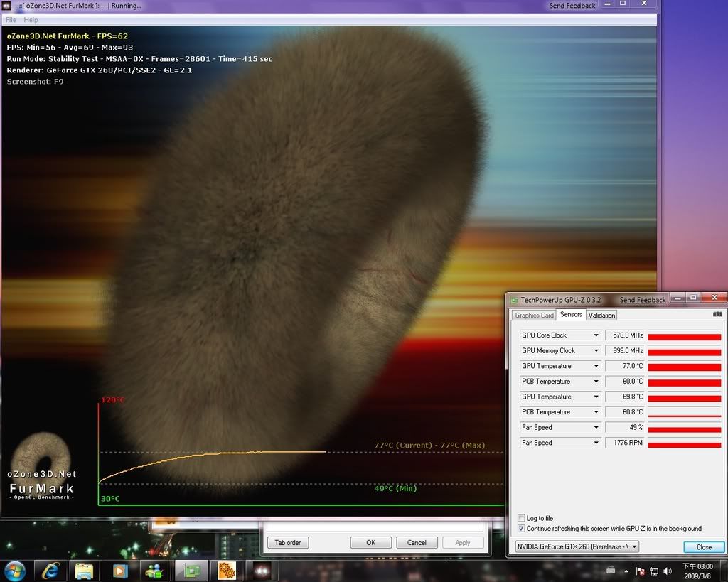Open dropdown for Fan Speed at 1776 RPM

[596, 442]
